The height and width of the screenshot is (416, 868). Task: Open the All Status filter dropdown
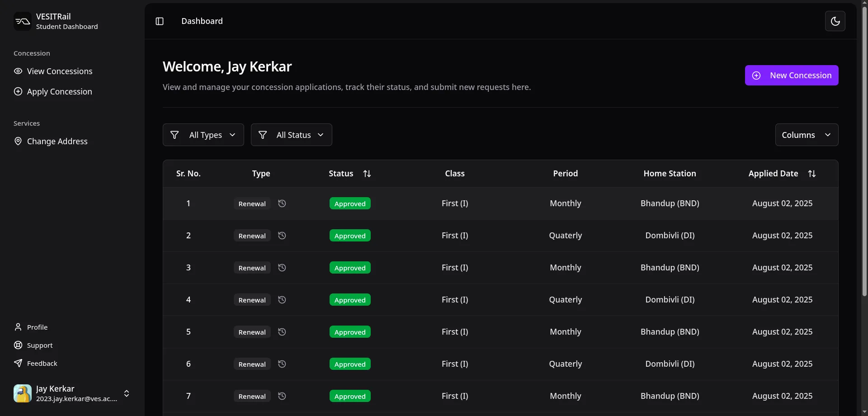[291, 134]
